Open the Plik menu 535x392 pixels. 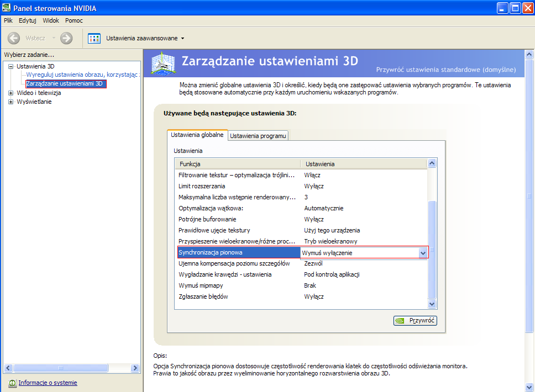pos(8,20)
